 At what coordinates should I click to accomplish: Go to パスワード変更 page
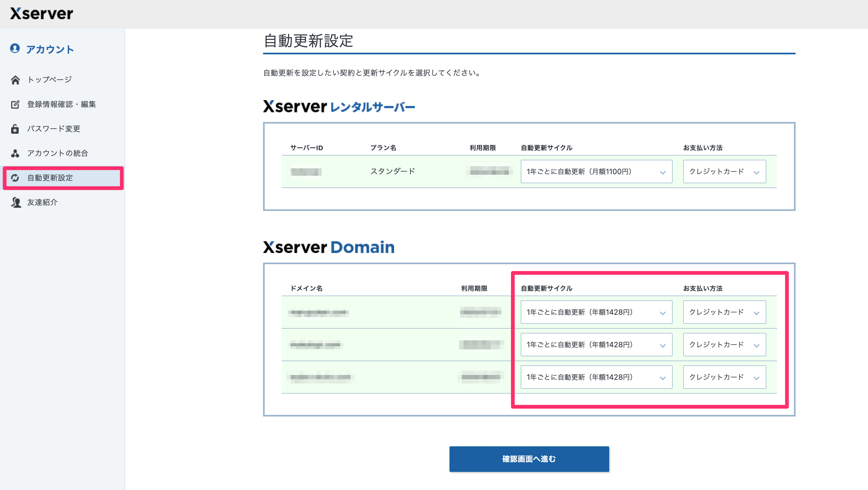(54, 129)
